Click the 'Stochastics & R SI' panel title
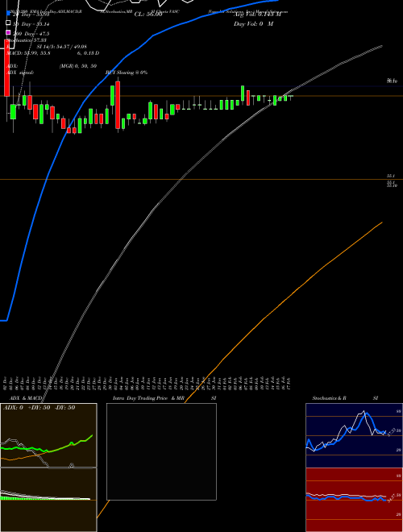Image resolution: width=403 pixels, height=532 pixels. click(345, 398)
